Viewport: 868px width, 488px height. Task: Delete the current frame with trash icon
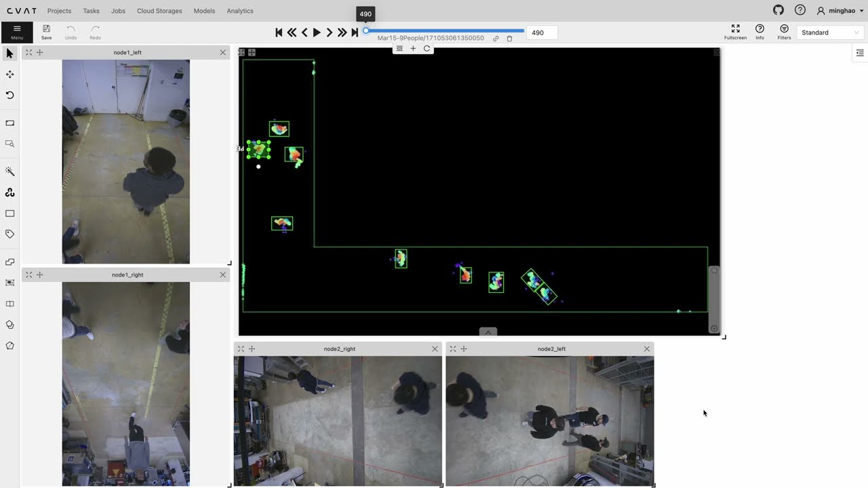509,39
